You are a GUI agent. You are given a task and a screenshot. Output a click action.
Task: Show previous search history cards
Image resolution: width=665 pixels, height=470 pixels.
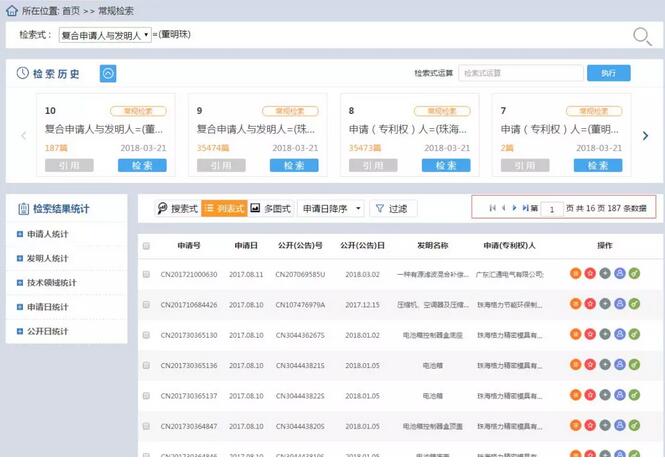click(24, 136)
